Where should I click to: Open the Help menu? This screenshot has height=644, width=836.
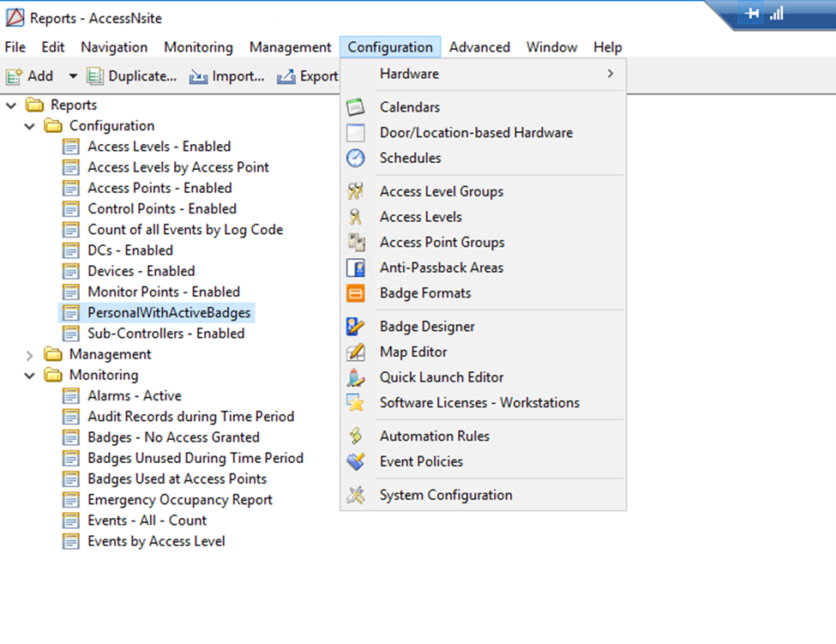[x=608, y=47]
